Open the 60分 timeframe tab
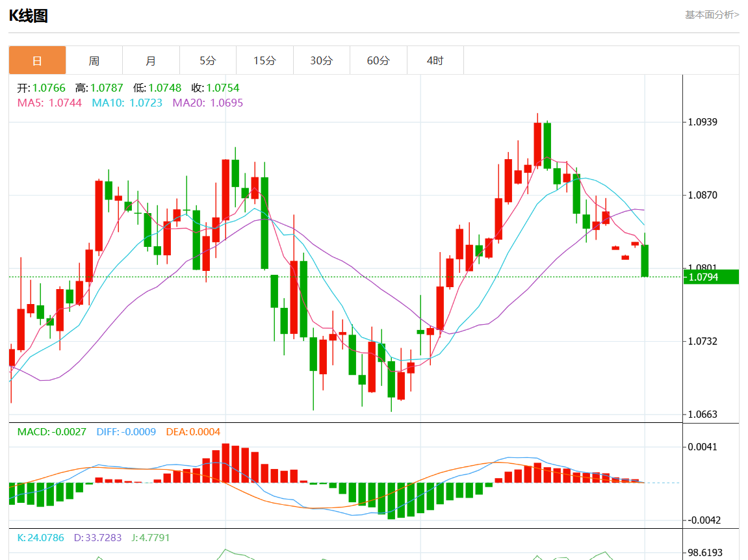This screenshot has height=560, width=748. click(x=378, y=60)
